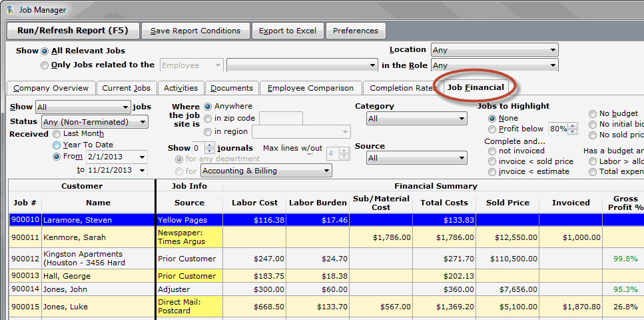The height and width of the screenshot is (320, 644).
Task: Switch to Activities tab
Action: point(180,88)
